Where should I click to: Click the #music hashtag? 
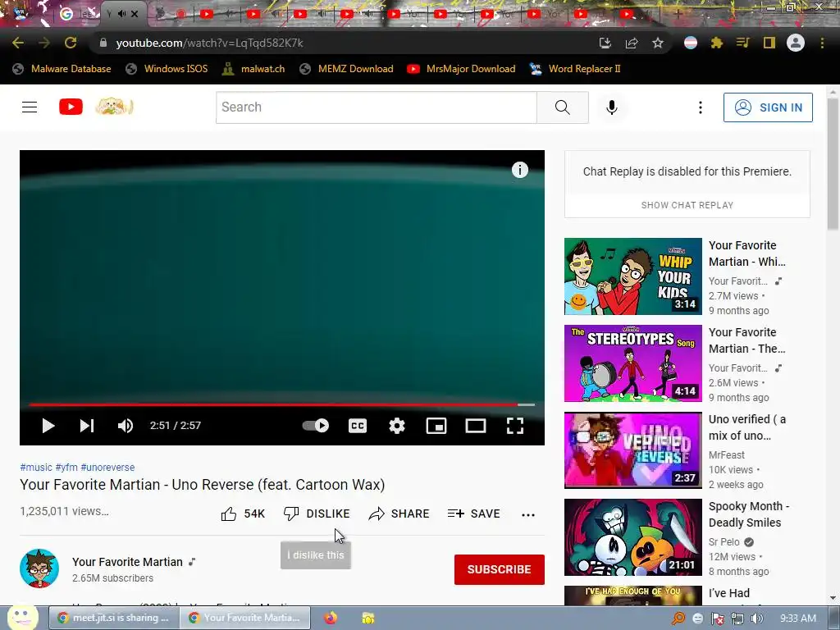pyautogui.click(x=36, y=467)
